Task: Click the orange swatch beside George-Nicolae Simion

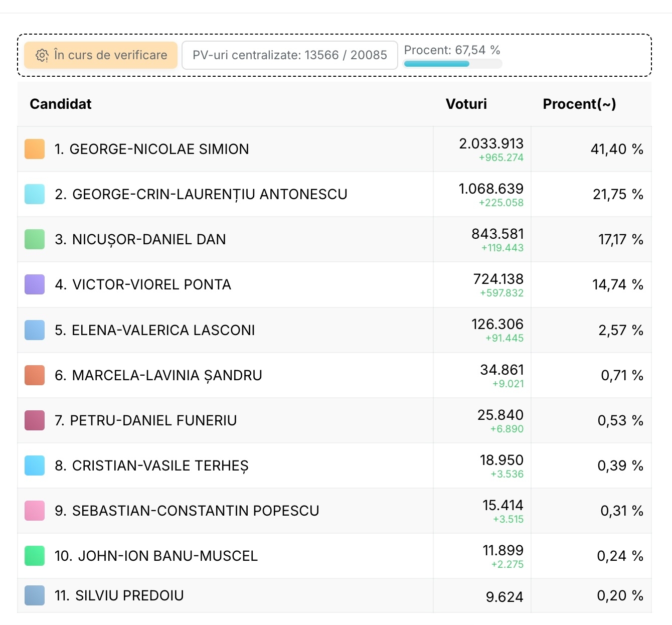Action: [x=35, y=149]
